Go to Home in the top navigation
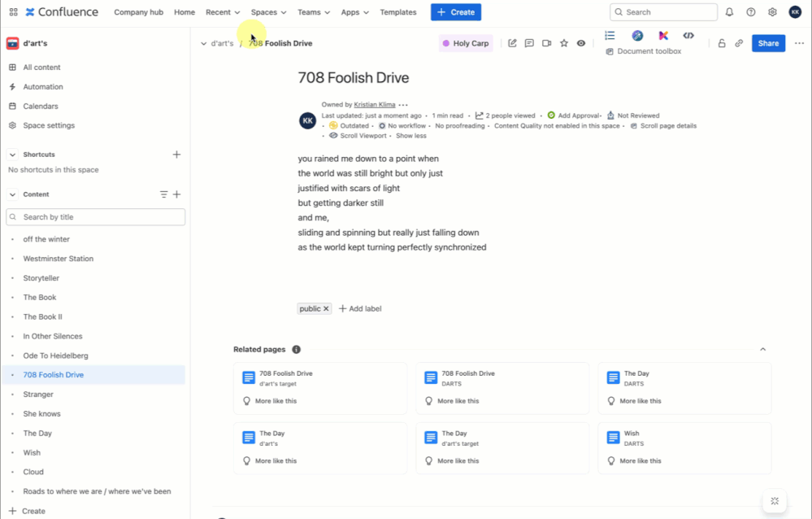812x519 pixels. (x=185, y=12)
